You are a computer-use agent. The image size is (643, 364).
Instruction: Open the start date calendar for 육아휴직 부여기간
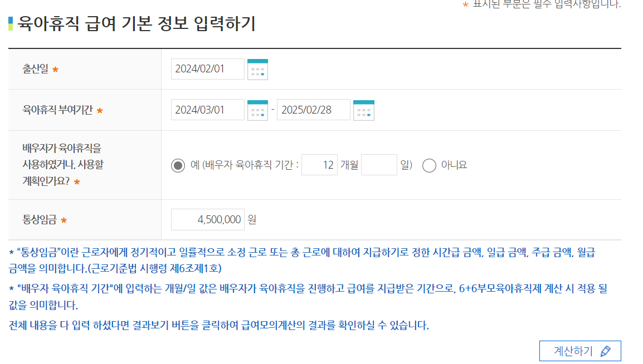point(257,110)
